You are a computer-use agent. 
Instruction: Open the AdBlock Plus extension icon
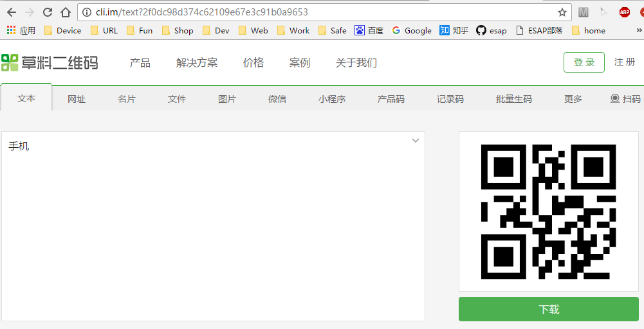(x=625, y=12)
